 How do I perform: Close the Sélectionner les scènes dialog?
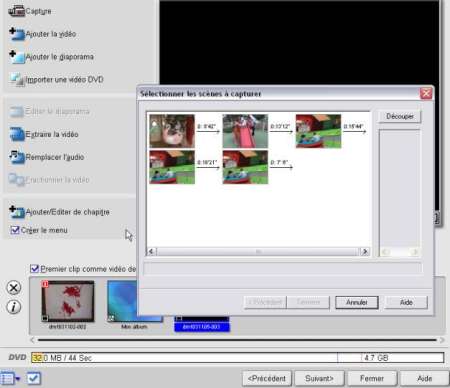click(x=426, y=94)
